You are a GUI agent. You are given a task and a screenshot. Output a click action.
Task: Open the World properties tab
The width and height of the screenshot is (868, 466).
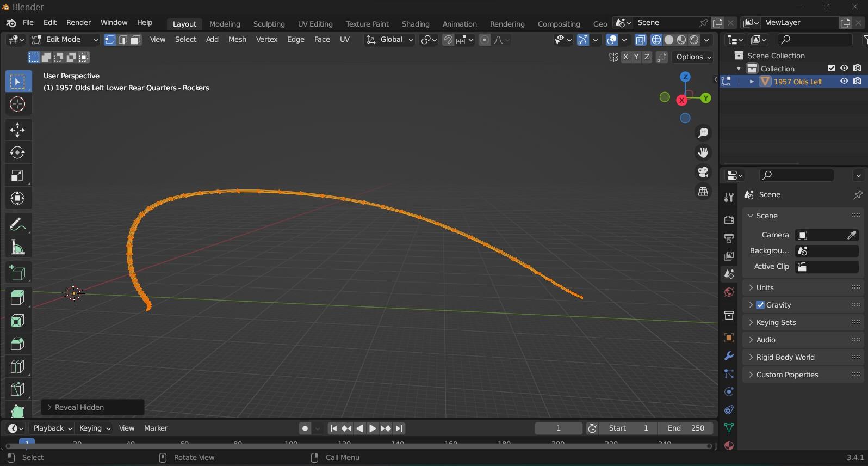click(729, 292)
